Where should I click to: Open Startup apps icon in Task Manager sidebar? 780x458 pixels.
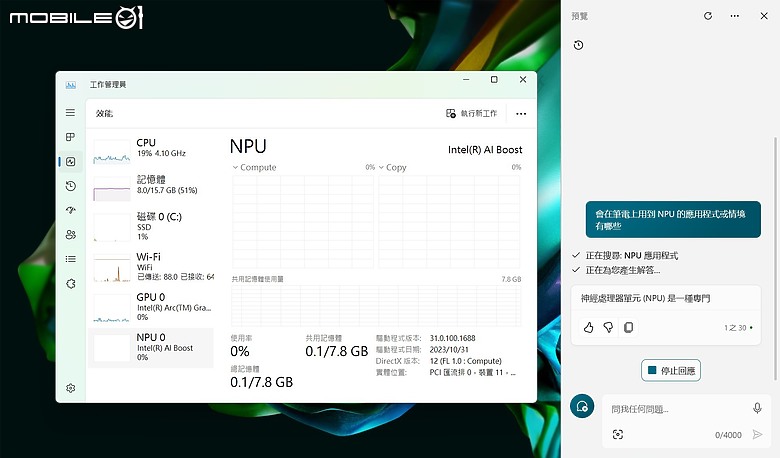pos(71,210)
